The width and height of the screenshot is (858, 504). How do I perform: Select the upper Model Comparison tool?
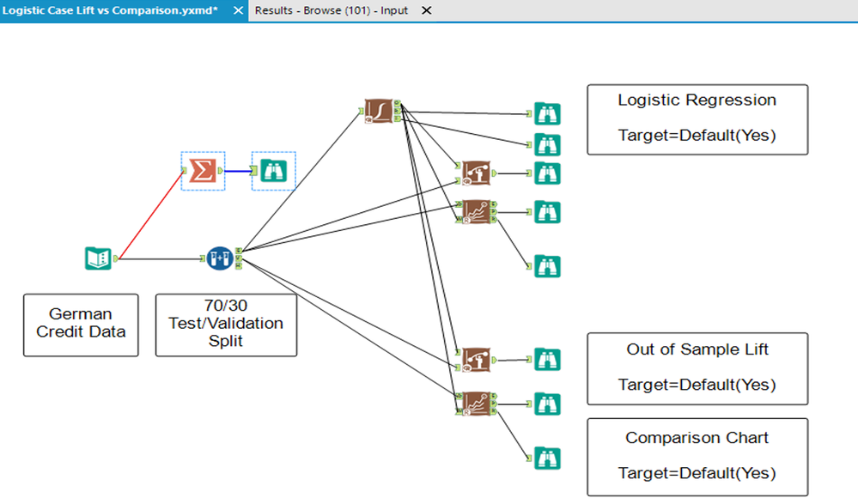476,212
